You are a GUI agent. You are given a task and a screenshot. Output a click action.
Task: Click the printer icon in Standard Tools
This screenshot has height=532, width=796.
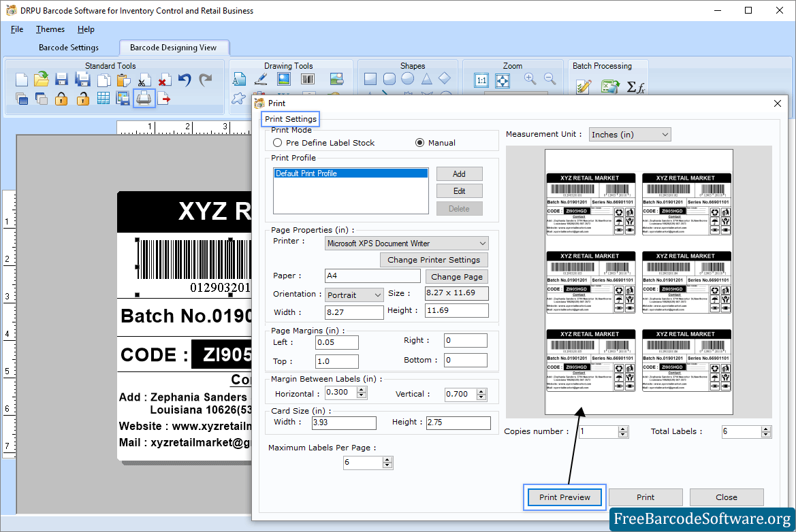point(144,99)
